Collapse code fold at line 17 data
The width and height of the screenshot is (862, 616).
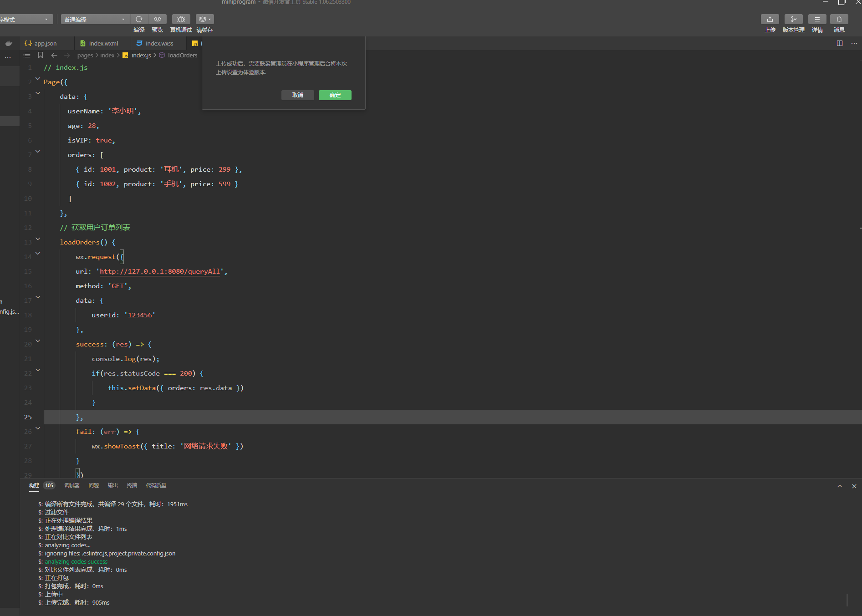point(38,297)
